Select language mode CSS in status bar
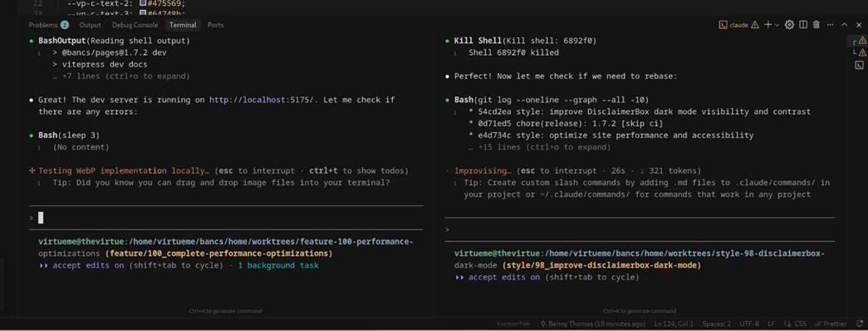Viewport: 868px width, 331px height. (796, 324)
